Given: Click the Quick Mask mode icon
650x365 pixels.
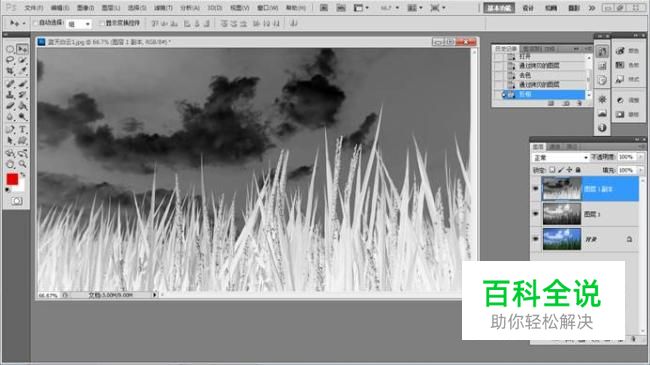Looking at the screenshot, I should click(17, 201).
